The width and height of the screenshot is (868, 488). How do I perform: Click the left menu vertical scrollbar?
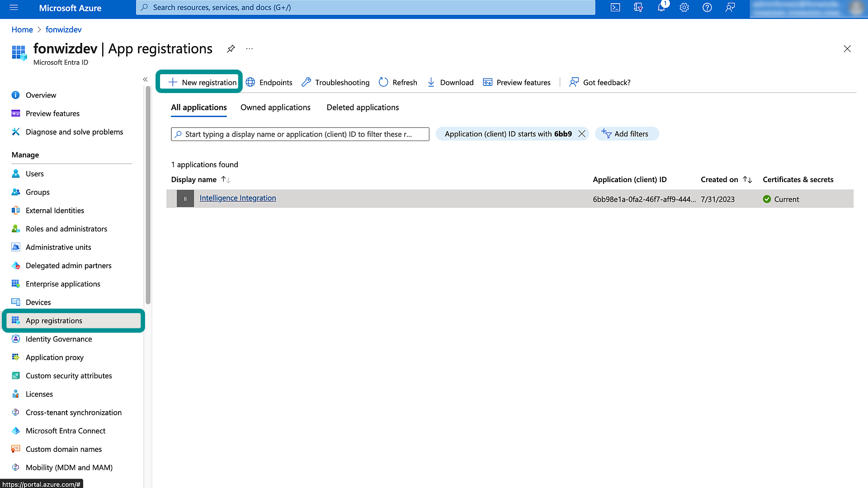(x=148, y=194)
